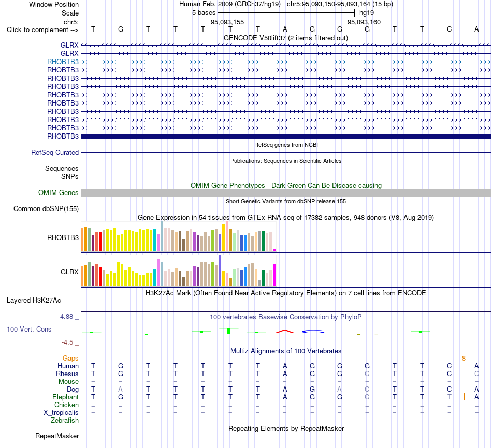The height and width of the screenshot is (448, 492).
Task: Click the GTEx Gene Expression in 54 tissues title
Action: tap(286, 218)
